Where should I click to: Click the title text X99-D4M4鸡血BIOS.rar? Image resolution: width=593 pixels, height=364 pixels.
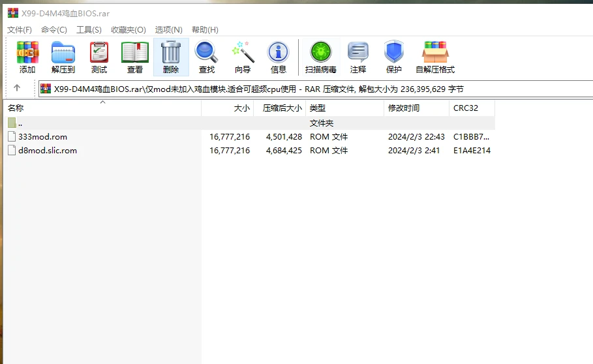(65, 14)
